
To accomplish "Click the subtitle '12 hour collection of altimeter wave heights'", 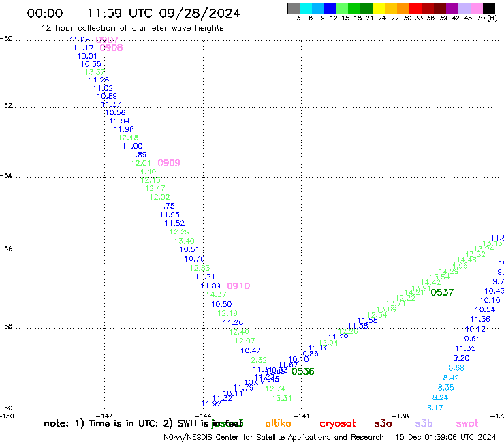I will [x=132, y=28].
